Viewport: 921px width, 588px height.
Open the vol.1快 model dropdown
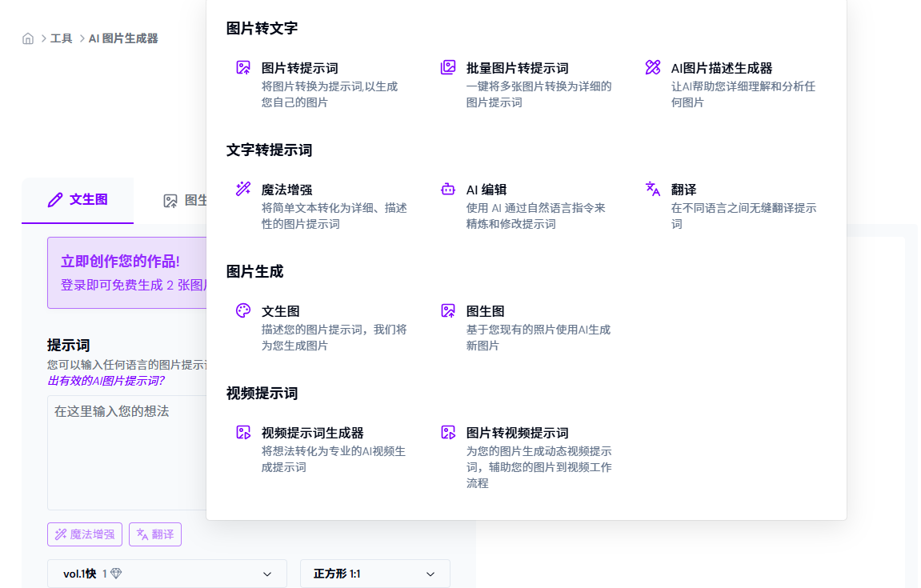(166, 574)
